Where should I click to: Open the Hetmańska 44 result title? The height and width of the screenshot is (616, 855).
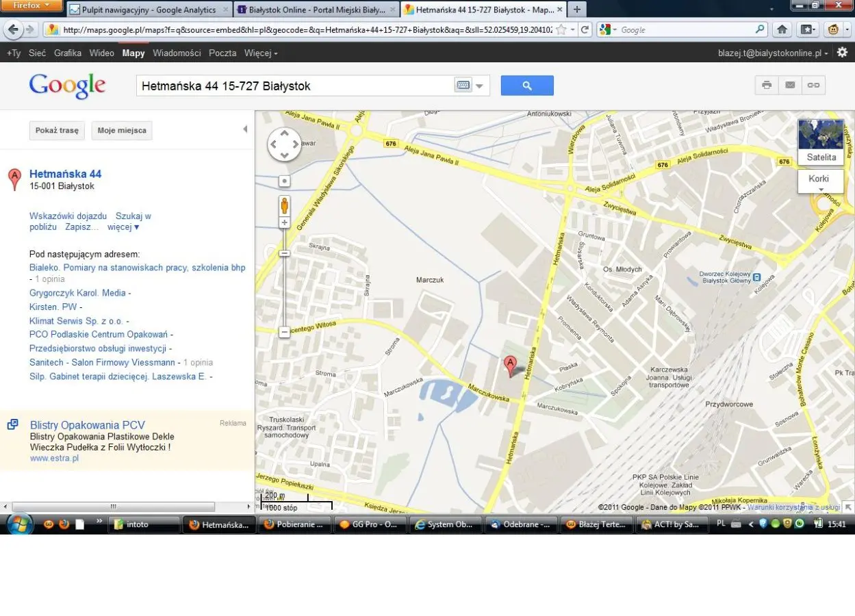click(65, 174)
